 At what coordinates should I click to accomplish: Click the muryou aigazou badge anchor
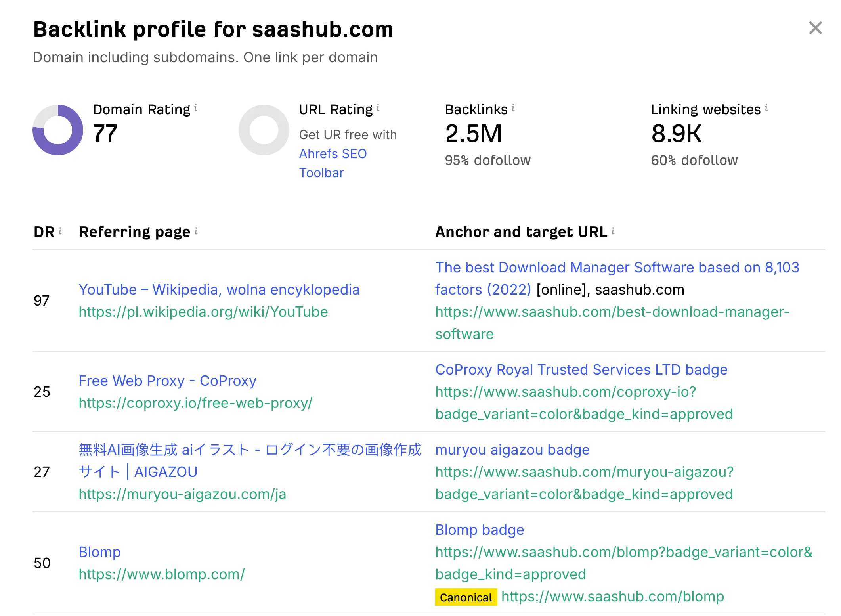click(512, 450)
